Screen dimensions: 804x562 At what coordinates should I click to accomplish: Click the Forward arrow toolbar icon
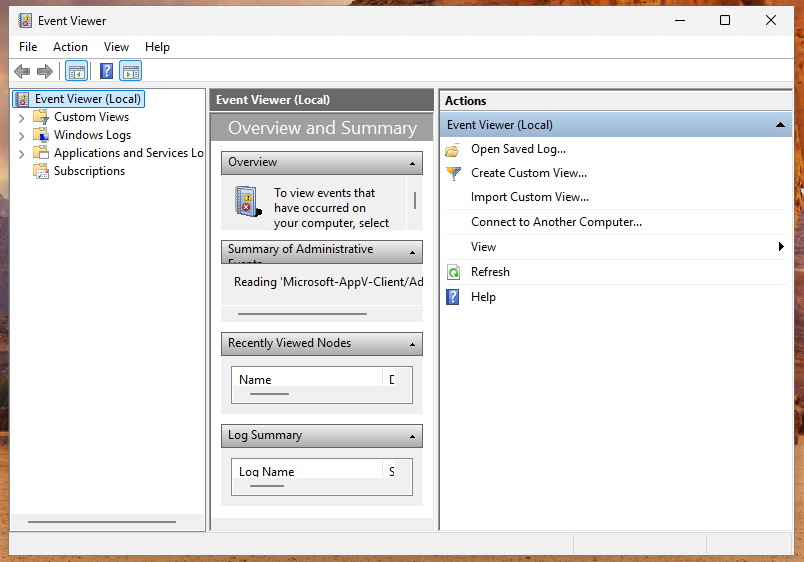45,71
